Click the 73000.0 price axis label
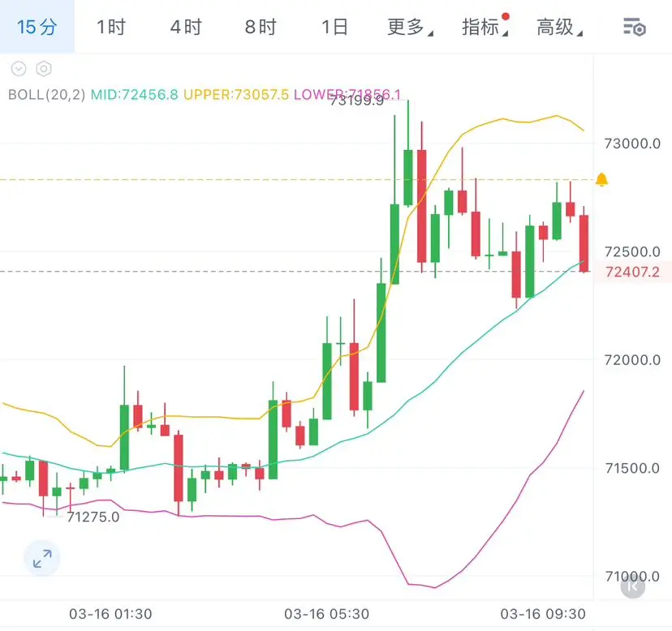672x631 pixels. click(632, 144)
